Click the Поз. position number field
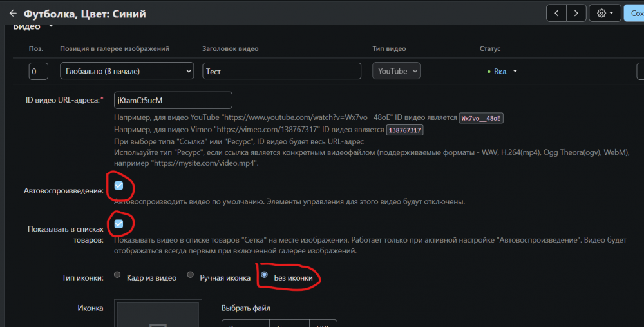This screenshot has width=644, height=327. (x=38, y=71)
